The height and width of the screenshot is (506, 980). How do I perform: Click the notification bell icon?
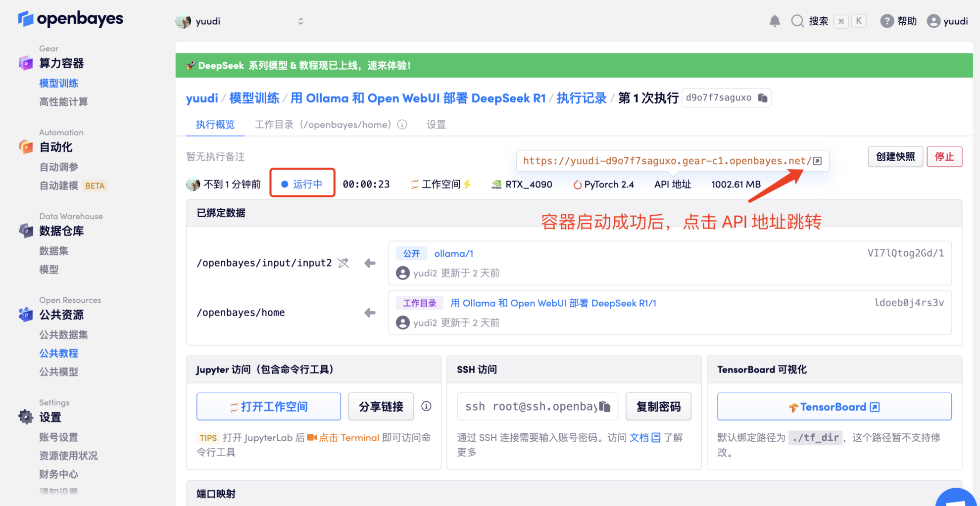(775, 21)
